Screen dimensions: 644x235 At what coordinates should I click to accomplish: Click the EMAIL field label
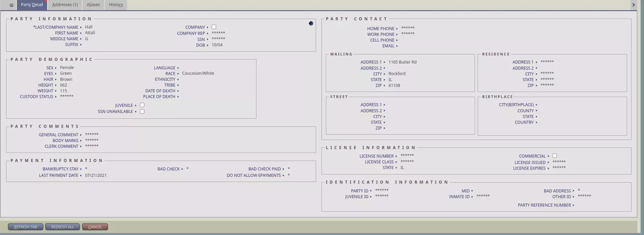pyautogui.click(x=388, y=46)
